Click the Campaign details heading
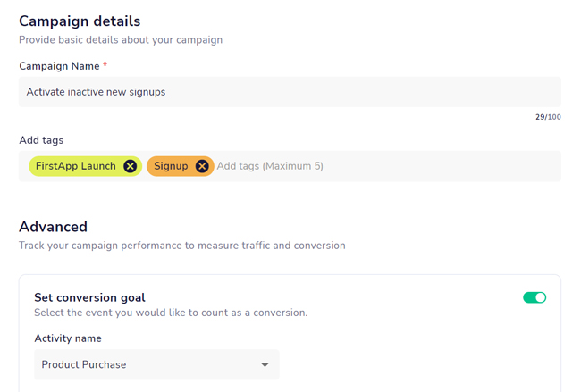This screenshot has height=392, width=581. click(80, 21)
